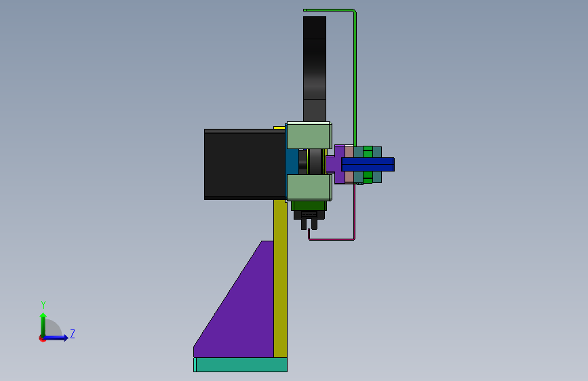Click the red origin point of triad
Screen dimensions: 588x381
coord(42,338)
